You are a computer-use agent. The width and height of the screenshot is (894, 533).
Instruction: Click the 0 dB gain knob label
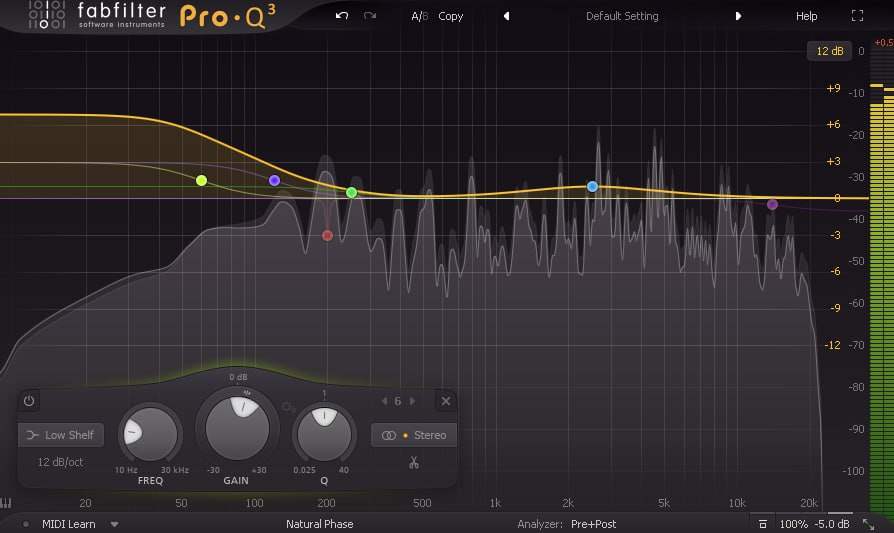(238, 377)
